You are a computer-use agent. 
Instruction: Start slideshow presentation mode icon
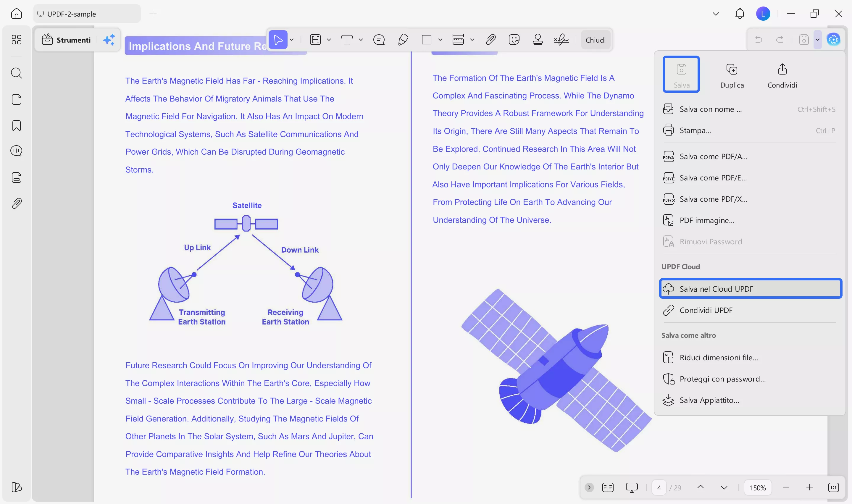pos(632,488)
